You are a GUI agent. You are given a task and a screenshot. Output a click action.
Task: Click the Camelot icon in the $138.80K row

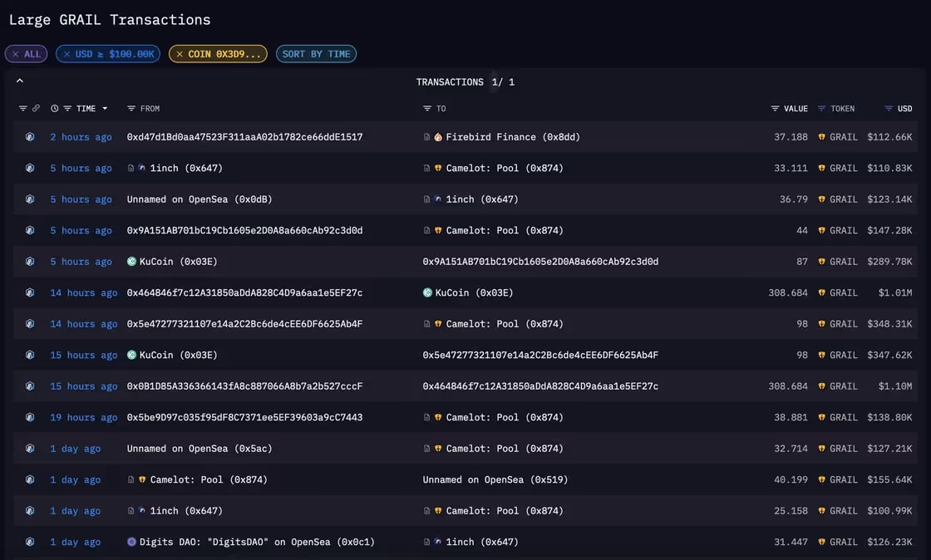[x=438, y=417]
